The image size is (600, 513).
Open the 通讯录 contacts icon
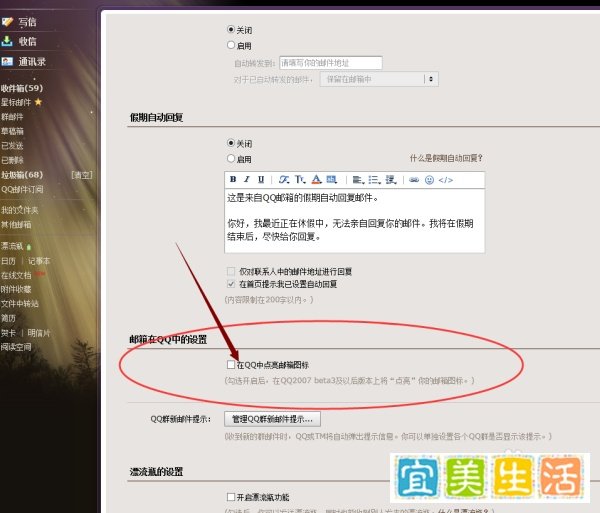7,61
